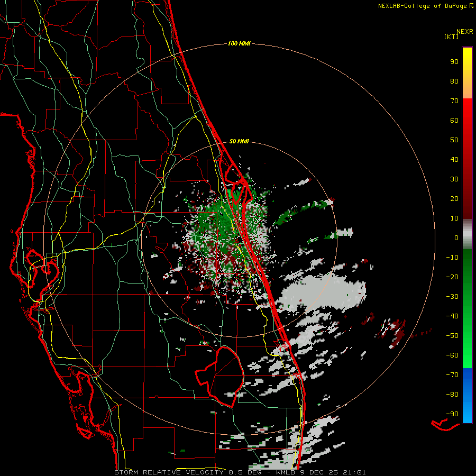Click the 80 value on velocity scale

click(x=454, y=81)
